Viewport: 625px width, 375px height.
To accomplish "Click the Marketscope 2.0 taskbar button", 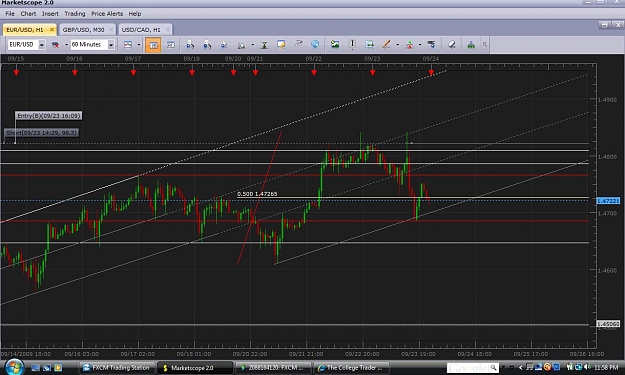I will coord(195,368).
